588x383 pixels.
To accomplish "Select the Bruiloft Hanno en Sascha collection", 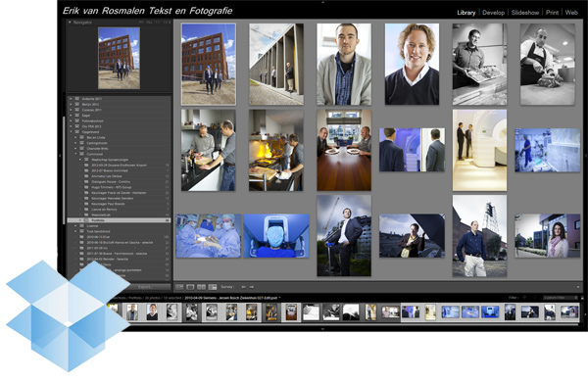I will pyautogui.click(x=120, y=243).
